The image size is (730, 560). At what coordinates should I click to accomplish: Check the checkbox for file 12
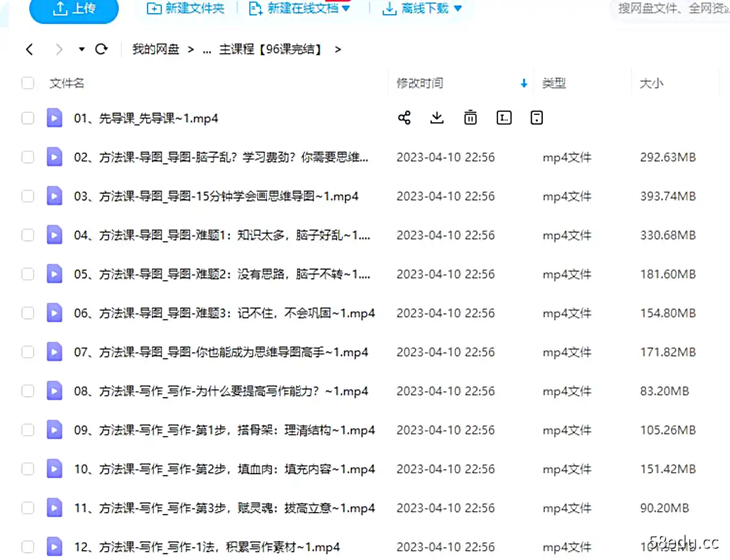(27, 546)
